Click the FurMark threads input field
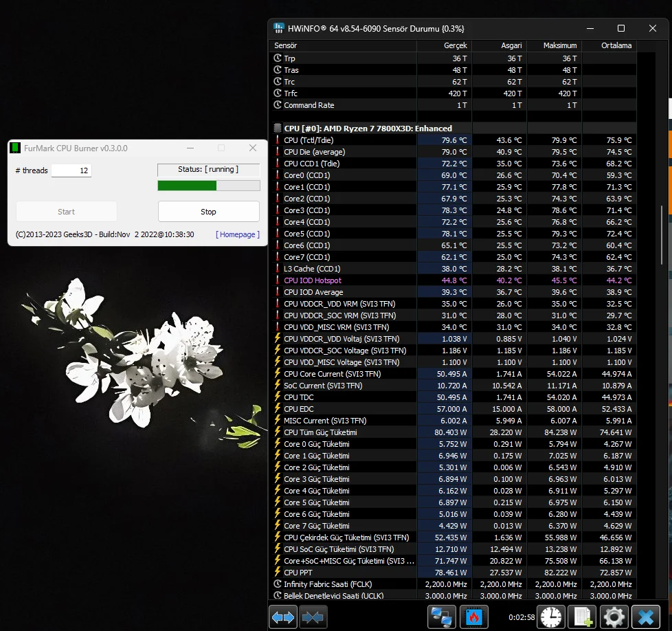The height and width of the screenshot is (631, 672). click(71, 170)
